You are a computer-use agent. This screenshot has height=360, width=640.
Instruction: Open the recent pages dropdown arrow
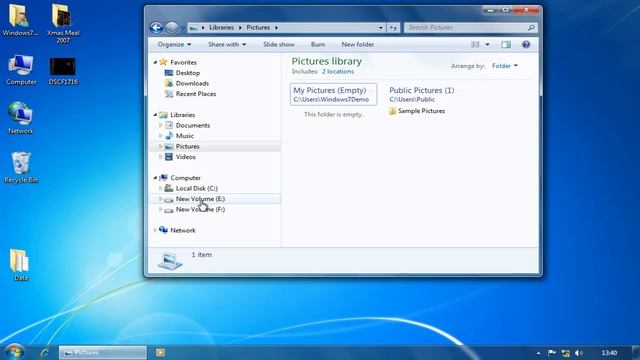(x=182, y=28)
